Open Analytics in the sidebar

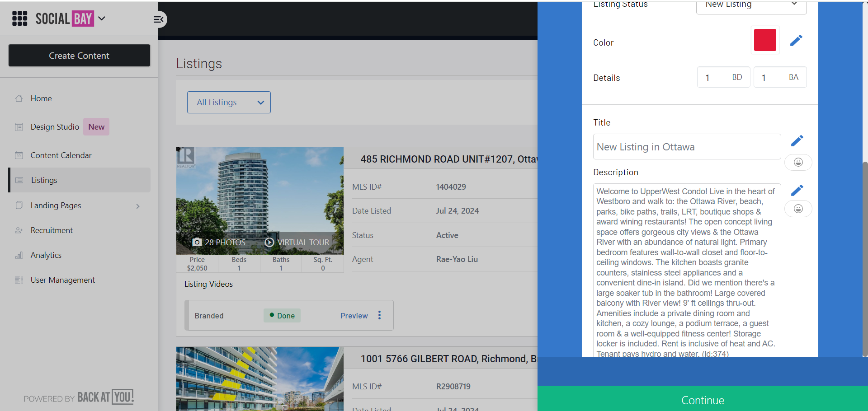[46, 255]
